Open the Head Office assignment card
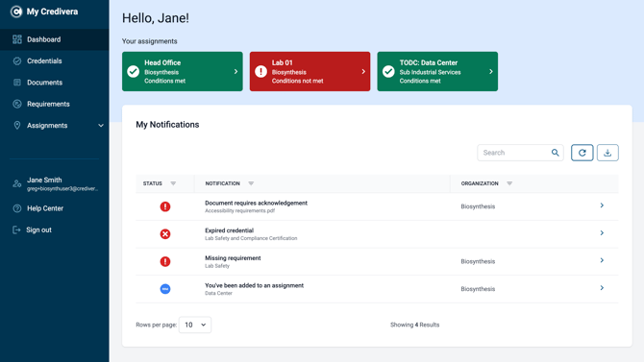The width and height of the screenshot is (644, 362). tap(183, 71)
